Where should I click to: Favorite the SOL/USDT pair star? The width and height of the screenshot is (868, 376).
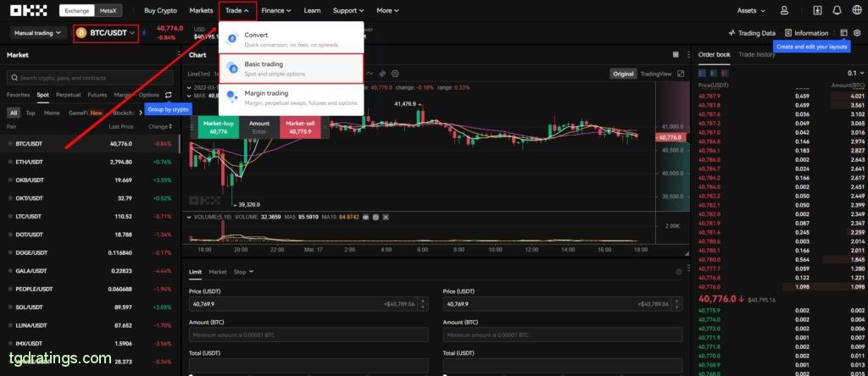click(10, 307)
